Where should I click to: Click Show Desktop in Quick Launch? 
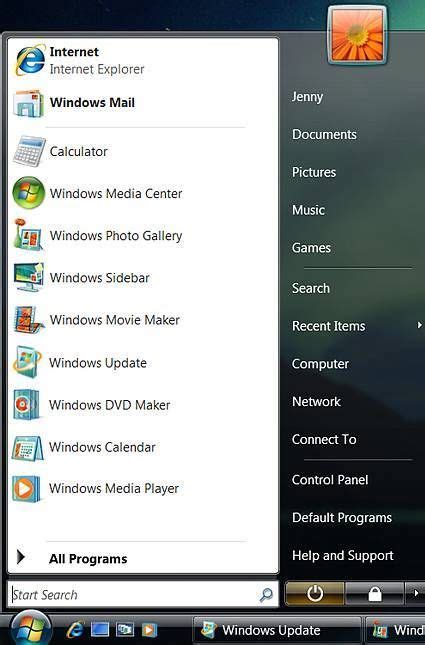click(100, 629)
